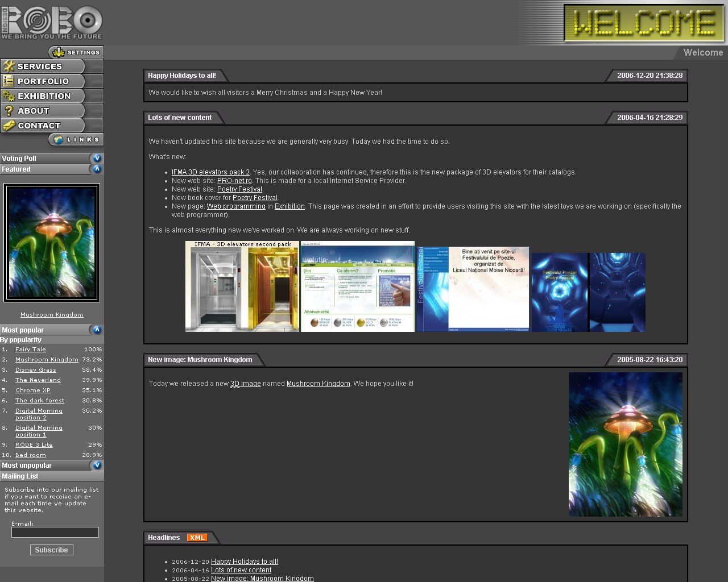
Task: Click the orange XML feed badge
Action: (x=197, y=538)
